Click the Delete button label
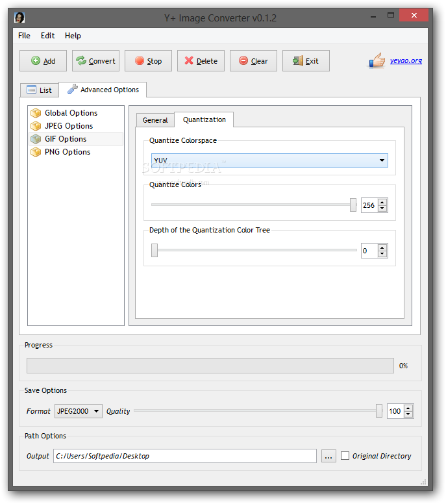The image size is (446, 504). (x=207, y=61)
